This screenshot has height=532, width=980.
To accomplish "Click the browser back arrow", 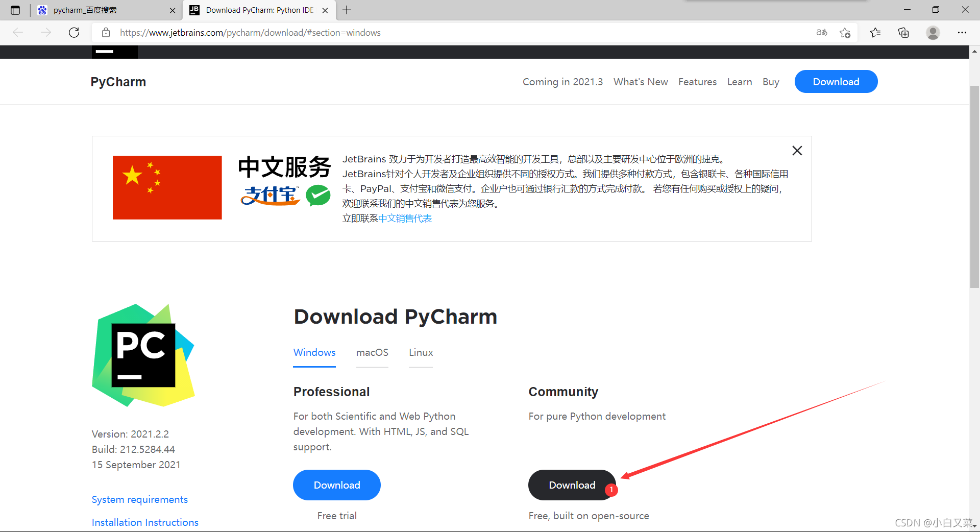I will pos(18,33).
